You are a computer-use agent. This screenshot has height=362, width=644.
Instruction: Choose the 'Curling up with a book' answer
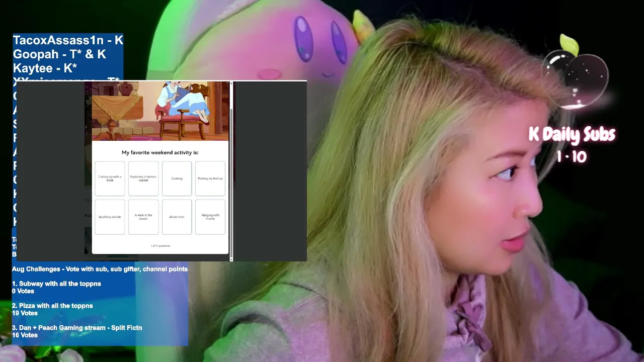(x=110, y=178)
